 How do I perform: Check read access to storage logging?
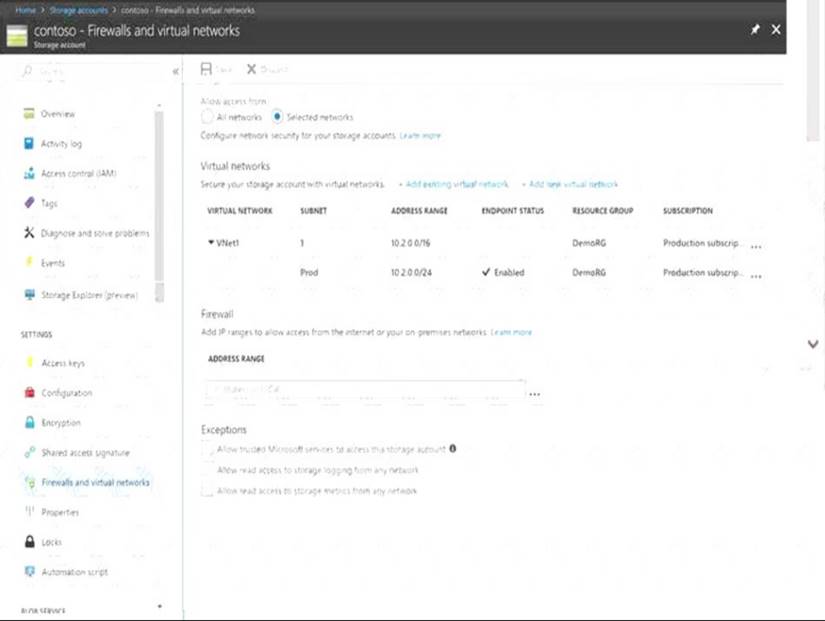tap(207, 470)
